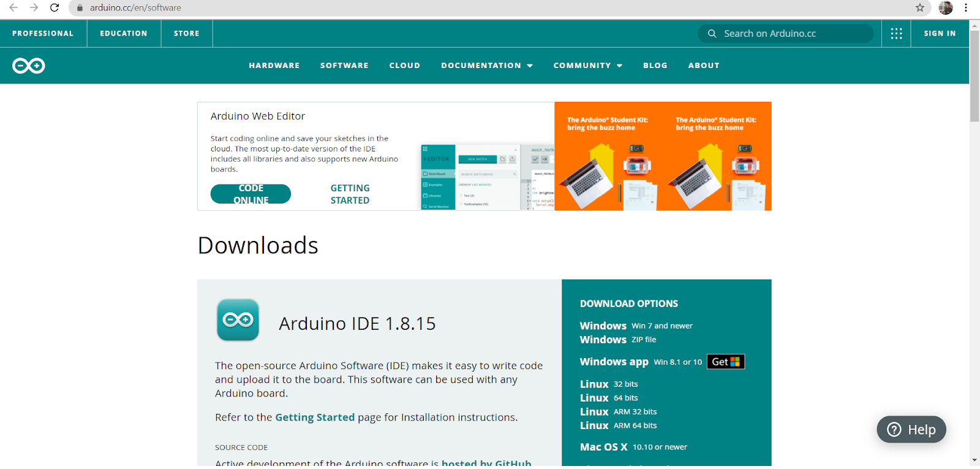980x469 pixels.
Task: Click the Getting Started button in Web Editor
Action: click(x=350, y=194)
